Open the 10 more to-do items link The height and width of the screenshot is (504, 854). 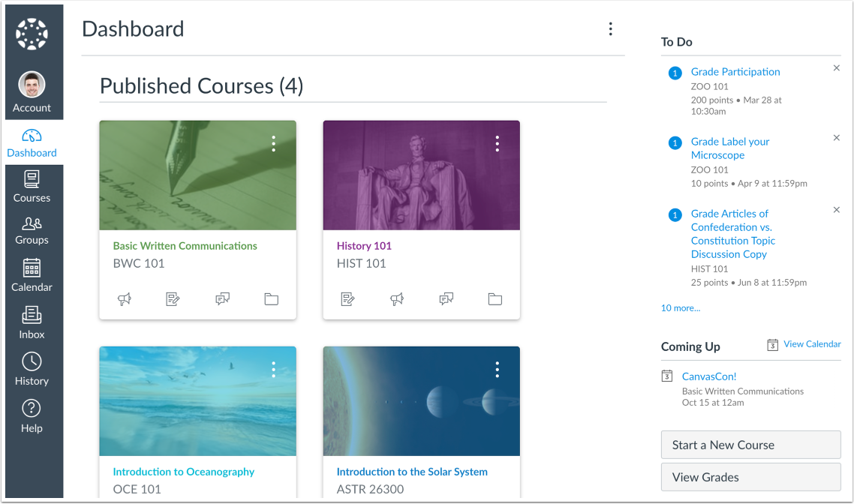(x=680, y=307)
